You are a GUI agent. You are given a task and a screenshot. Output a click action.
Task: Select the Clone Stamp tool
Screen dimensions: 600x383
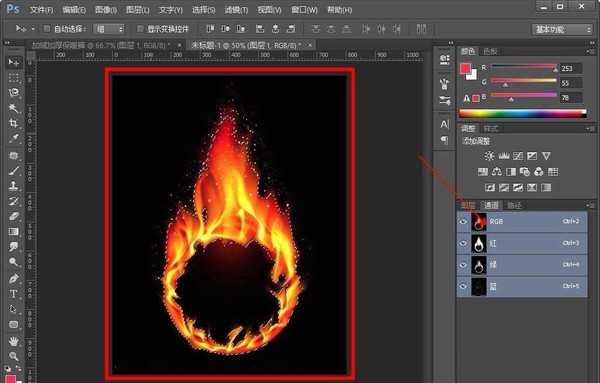click(x=14, y=186)
